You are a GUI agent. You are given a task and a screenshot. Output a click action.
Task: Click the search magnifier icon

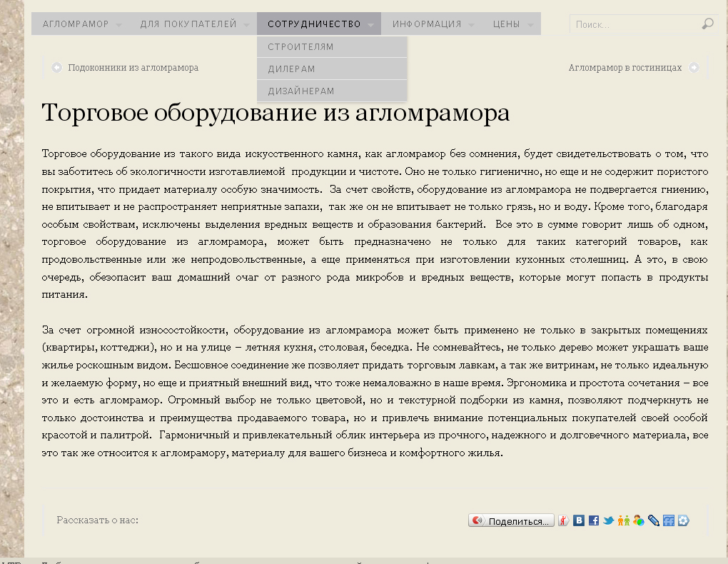[x=707, y=24]
